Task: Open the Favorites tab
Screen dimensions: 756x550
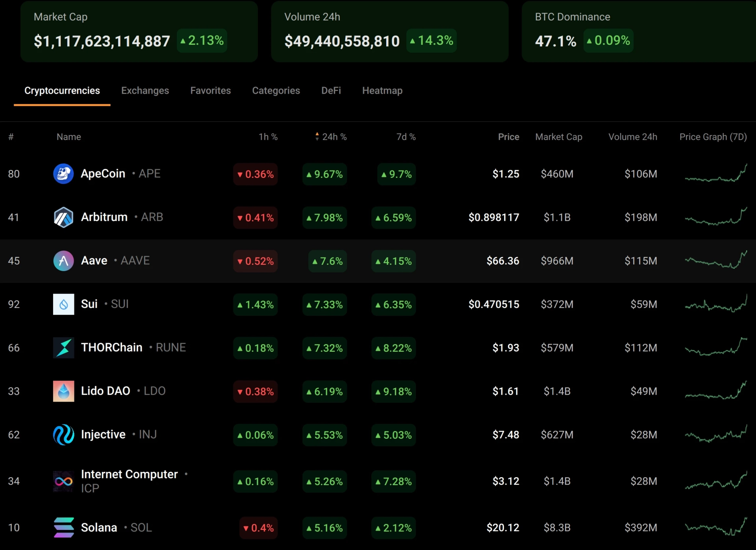Action: pos(211,90)
